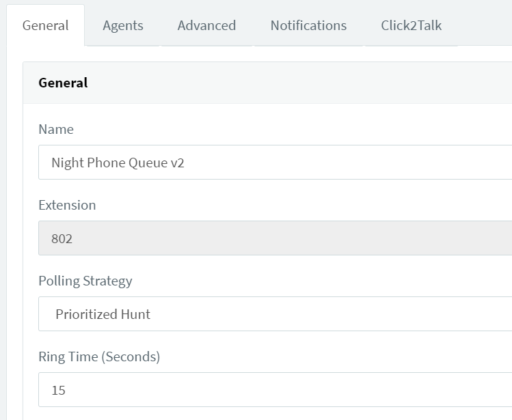
Task: Click the "802" extension number
Action: [62, 239]
